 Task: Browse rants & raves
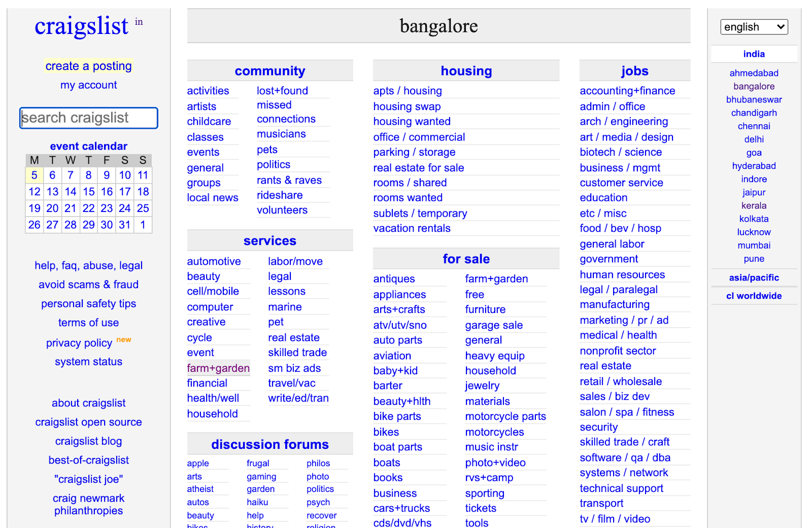289,180
